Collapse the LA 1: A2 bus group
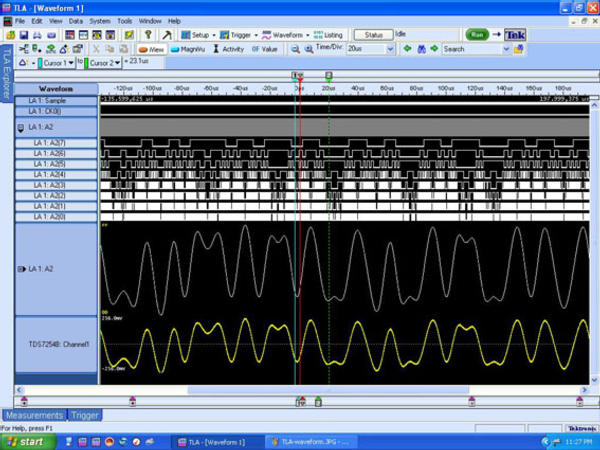Viewport: 600px width, 450px height. point(22,128)
